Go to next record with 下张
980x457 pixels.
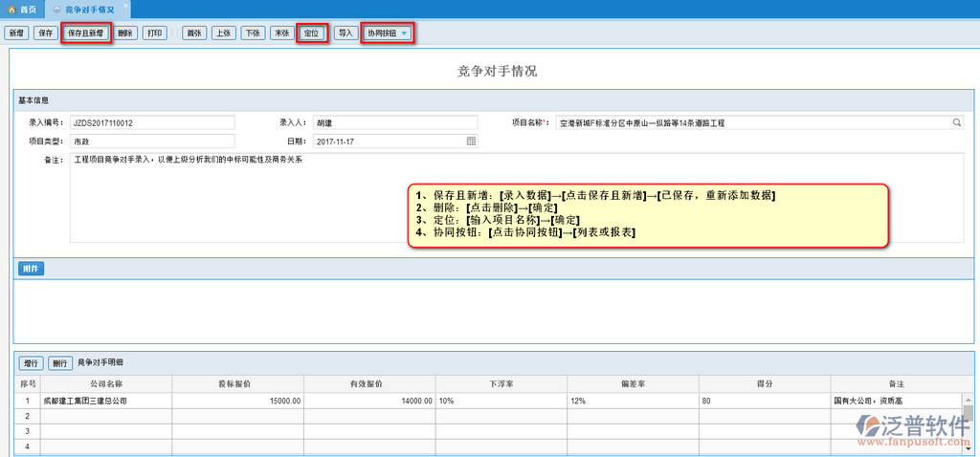pos(253,33)
